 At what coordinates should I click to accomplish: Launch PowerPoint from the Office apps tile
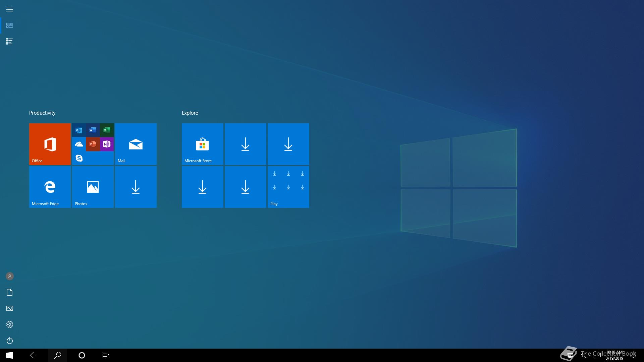point(93,144)
